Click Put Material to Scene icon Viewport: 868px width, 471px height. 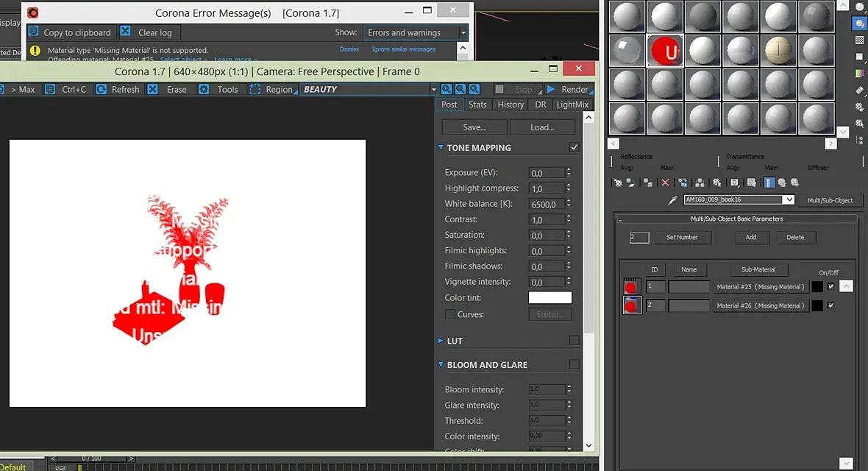[x=631, y=183]
